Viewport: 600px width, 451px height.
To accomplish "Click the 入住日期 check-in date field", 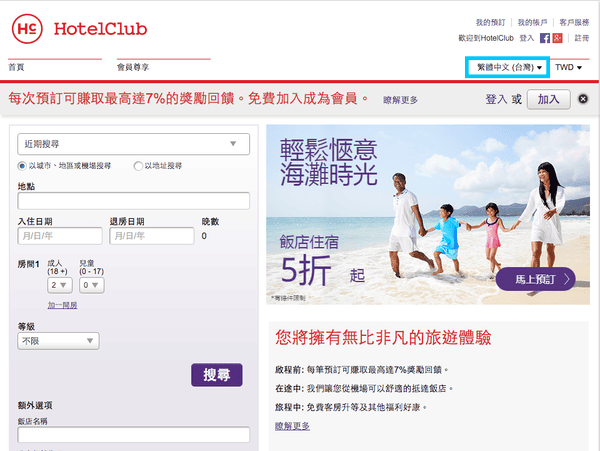I will pos(60,236).
